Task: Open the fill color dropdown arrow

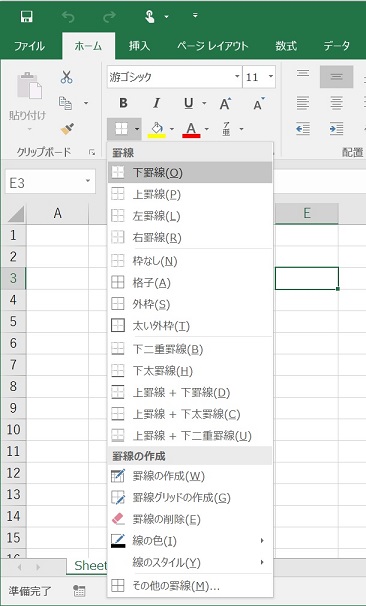Action: (172, 129)
